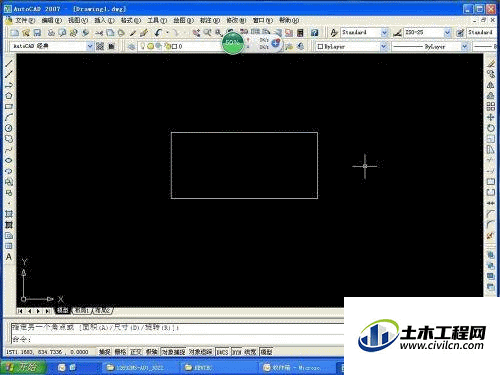This screenshot has width=500, height=375.
Task: Toggle 极轴 polar tracking in status bar
Action: pos(152,352)
